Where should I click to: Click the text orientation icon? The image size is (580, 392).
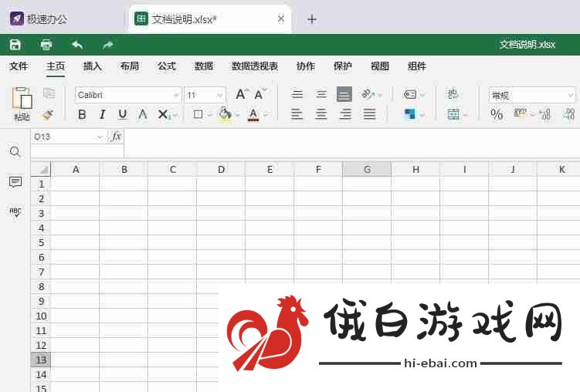click(368, 94)
